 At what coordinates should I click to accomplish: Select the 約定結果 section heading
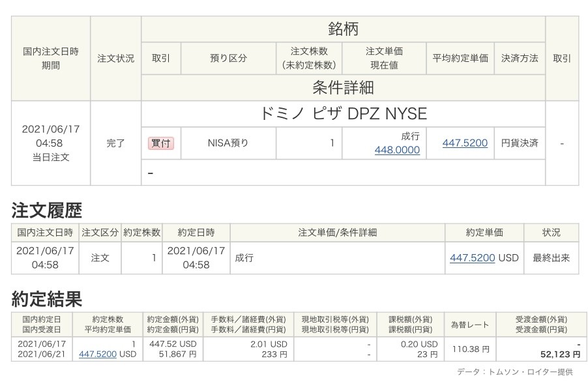47,298
